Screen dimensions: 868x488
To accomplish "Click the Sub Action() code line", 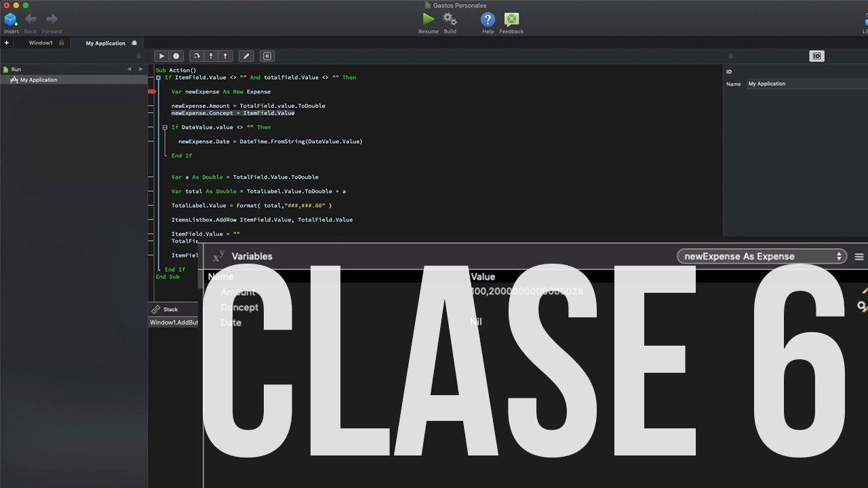I will [176, 70].
